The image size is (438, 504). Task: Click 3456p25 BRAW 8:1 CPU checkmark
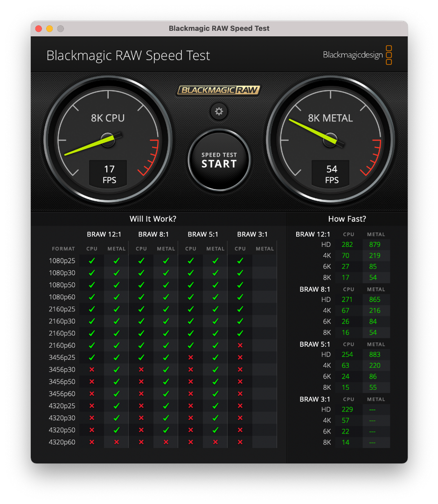click(x=141, y=357)
